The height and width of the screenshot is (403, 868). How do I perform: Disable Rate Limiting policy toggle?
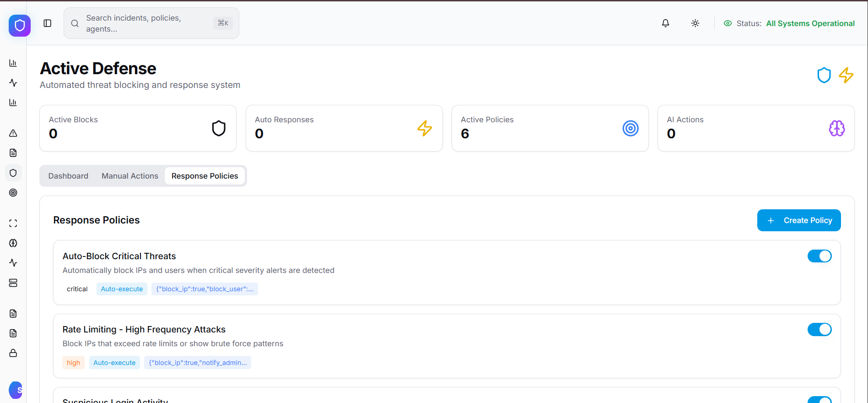click(819, 329)
